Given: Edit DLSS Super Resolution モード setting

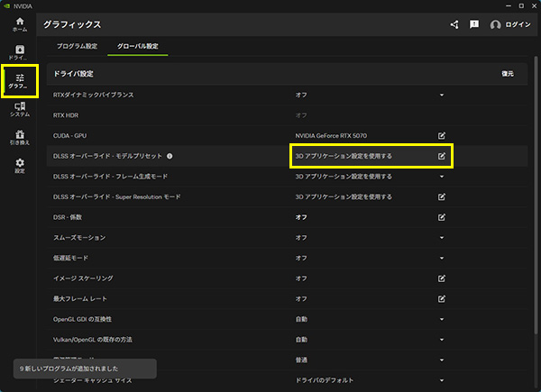Looking at the screenshot, I should (442, 196).
